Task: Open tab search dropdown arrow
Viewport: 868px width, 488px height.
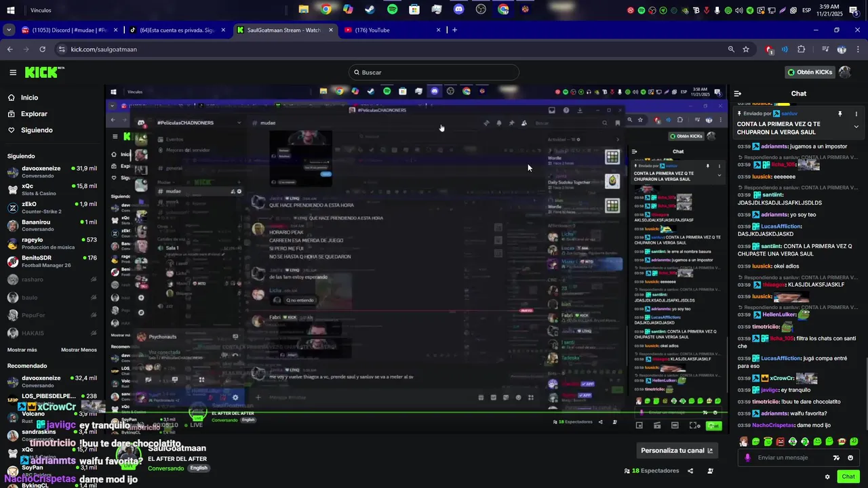Action: coord(9,30)
